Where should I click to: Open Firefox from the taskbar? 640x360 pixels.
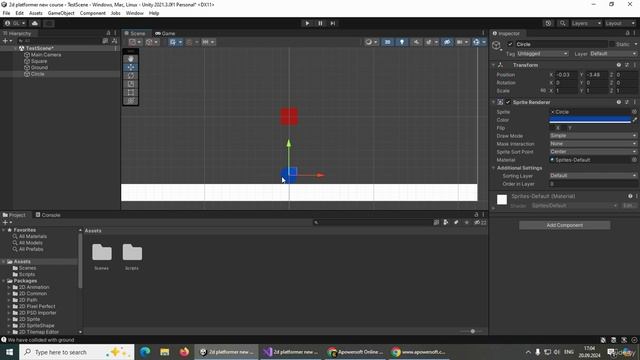(x=184, y=352)
